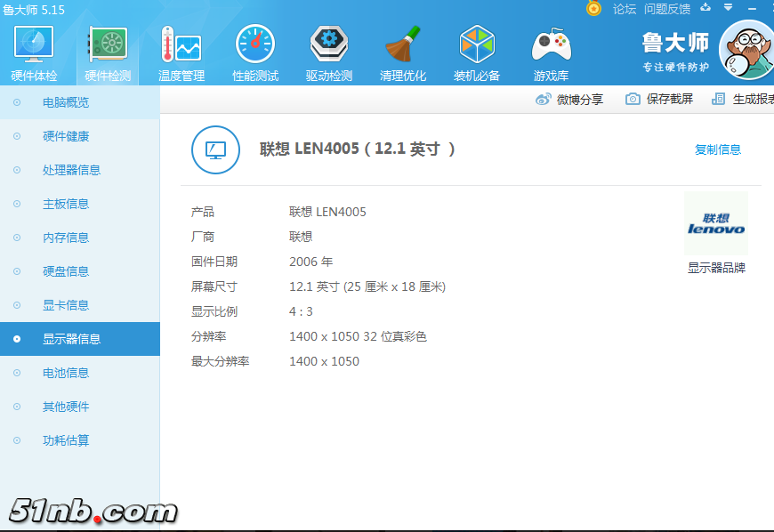Select 硬件健康 in the sidebar

(x=80, y=136)
